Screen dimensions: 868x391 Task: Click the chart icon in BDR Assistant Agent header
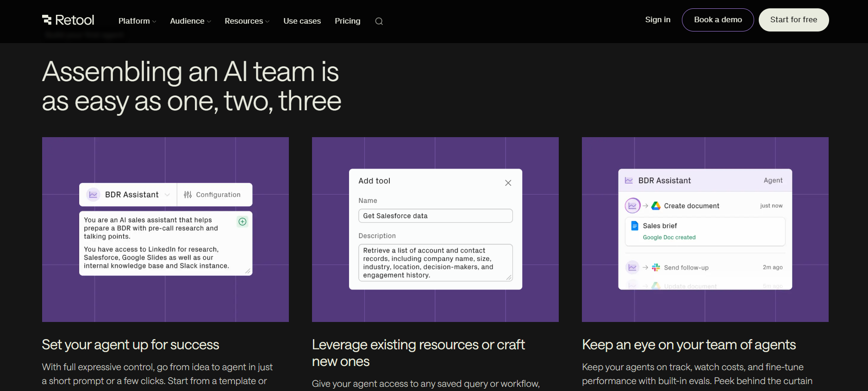click(x=629, y=180)
